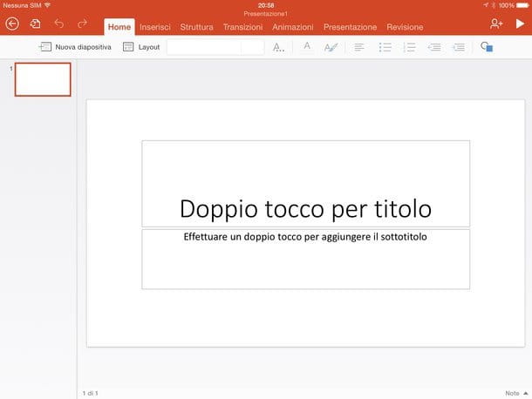Open the Note pane
532x399 pixels.
click(x=513, y=394)
